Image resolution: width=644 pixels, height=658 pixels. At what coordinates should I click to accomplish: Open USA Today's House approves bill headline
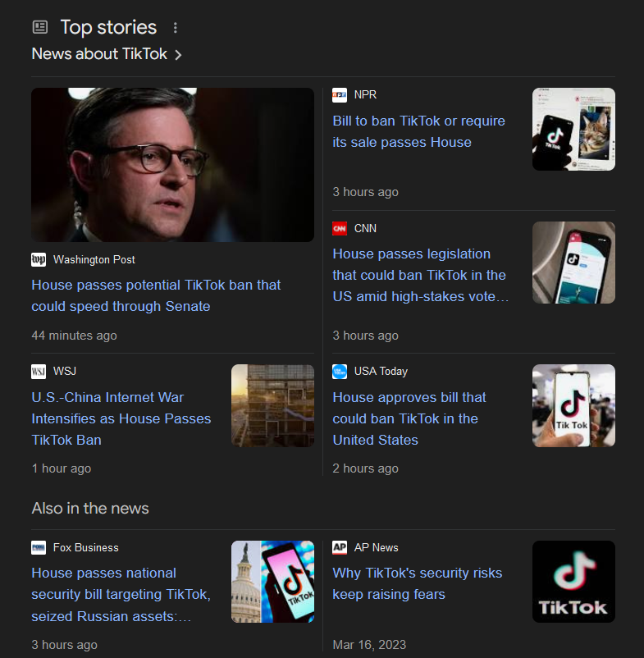point(409,418)
